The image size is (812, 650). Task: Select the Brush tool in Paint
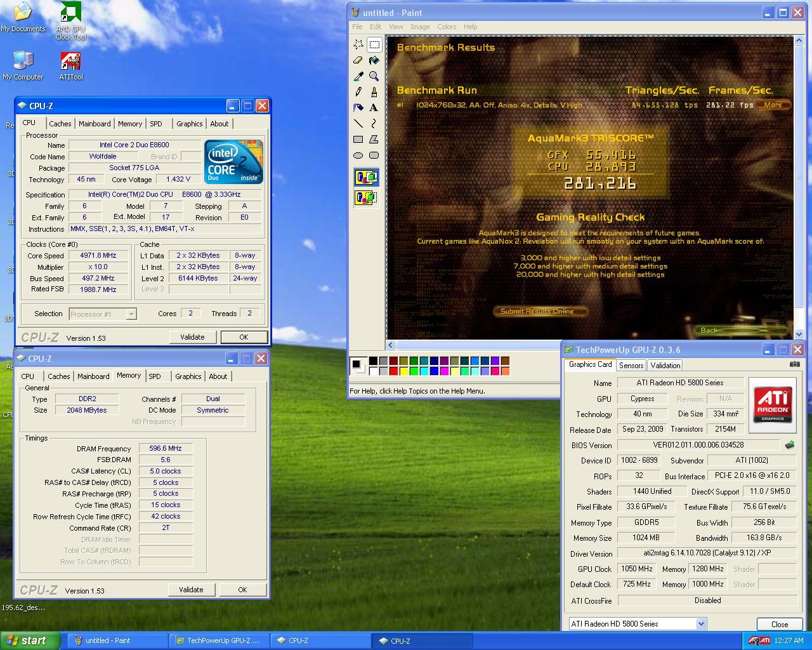coord(374,92)
